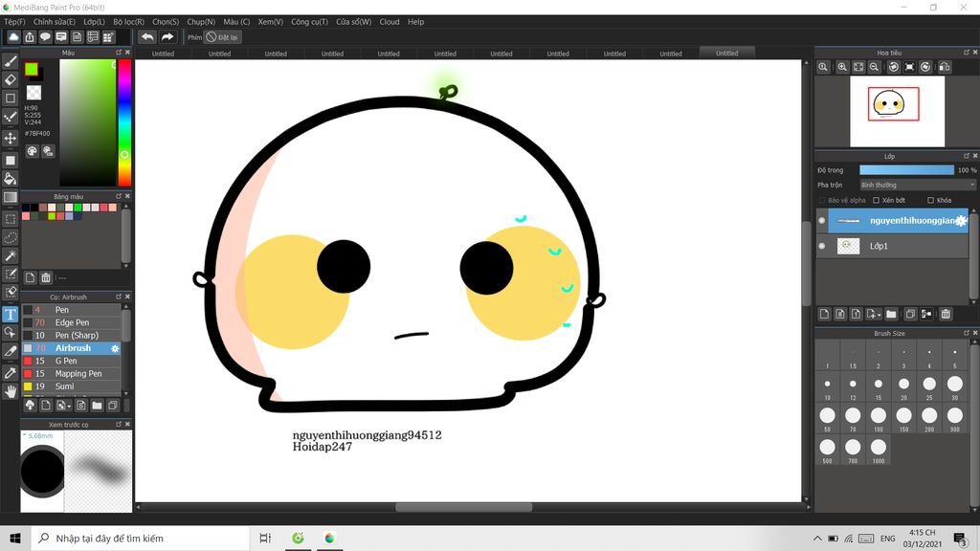Zoom out on the navigator preview
The width and height of the screenshot is (980, 551).
click(875, 67)
